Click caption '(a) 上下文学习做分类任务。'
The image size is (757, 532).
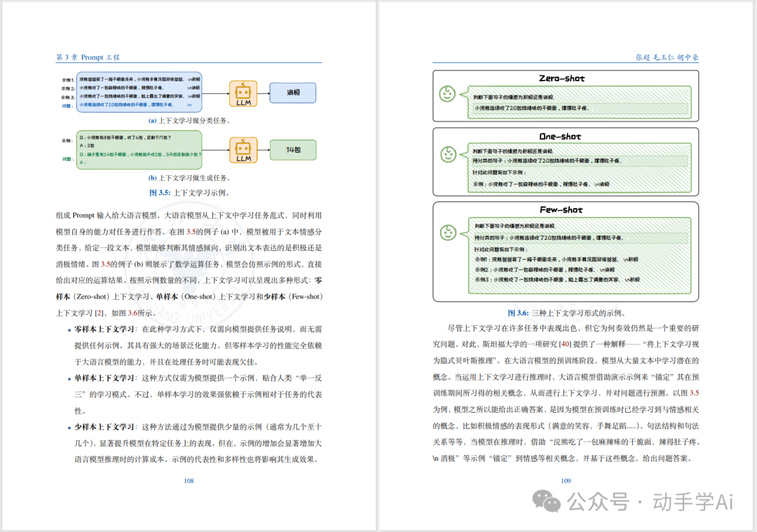click(190, 121)
